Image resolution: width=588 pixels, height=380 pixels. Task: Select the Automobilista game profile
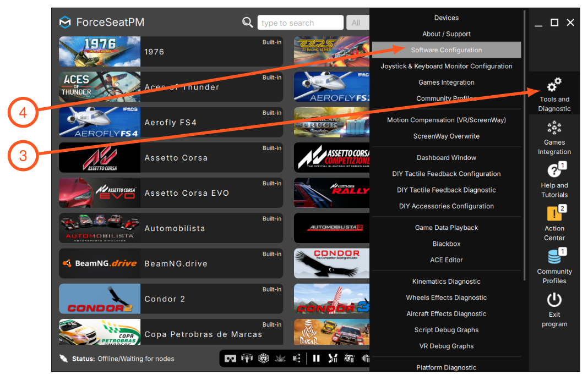pos(171,228)
